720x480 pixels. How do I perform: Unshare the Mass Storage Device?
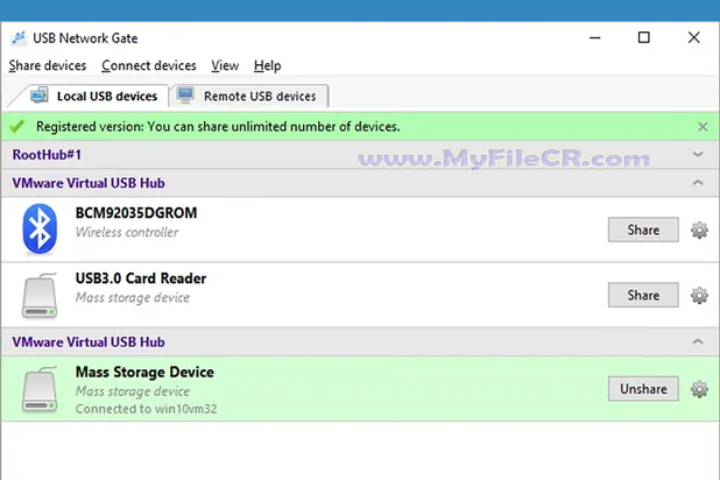pos(643,389)
